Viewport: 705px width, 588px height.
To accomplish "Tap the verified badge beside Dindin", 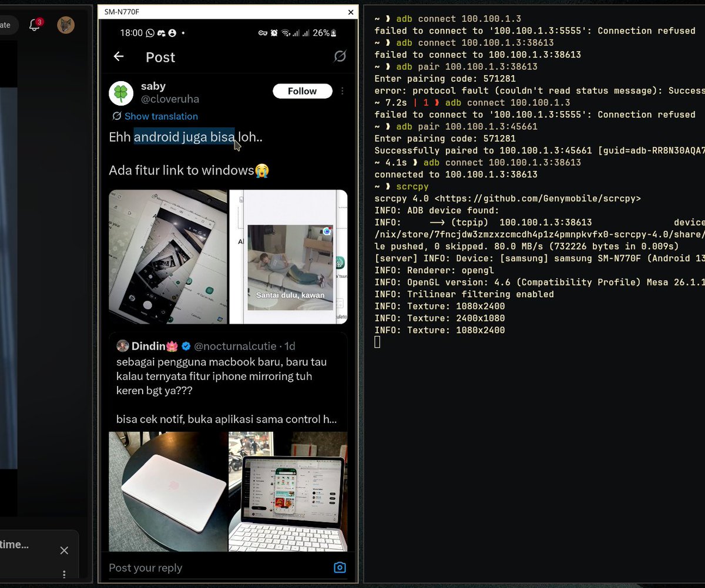I will pyautogui.click(x=186, y=346).
